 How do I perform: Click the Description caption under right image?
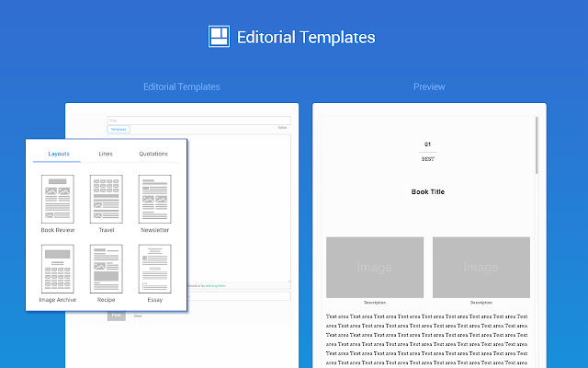click(481, 303)
